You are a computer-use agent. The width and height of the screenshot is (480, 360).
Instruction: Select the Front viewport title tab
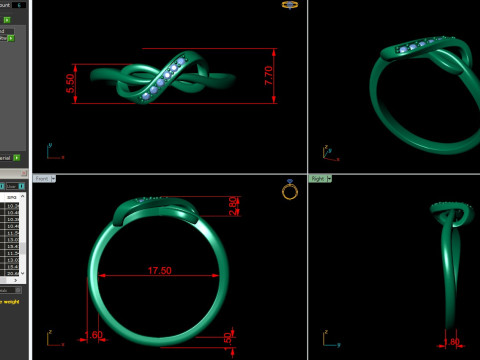pyautogui.click(x=41, y=179)
